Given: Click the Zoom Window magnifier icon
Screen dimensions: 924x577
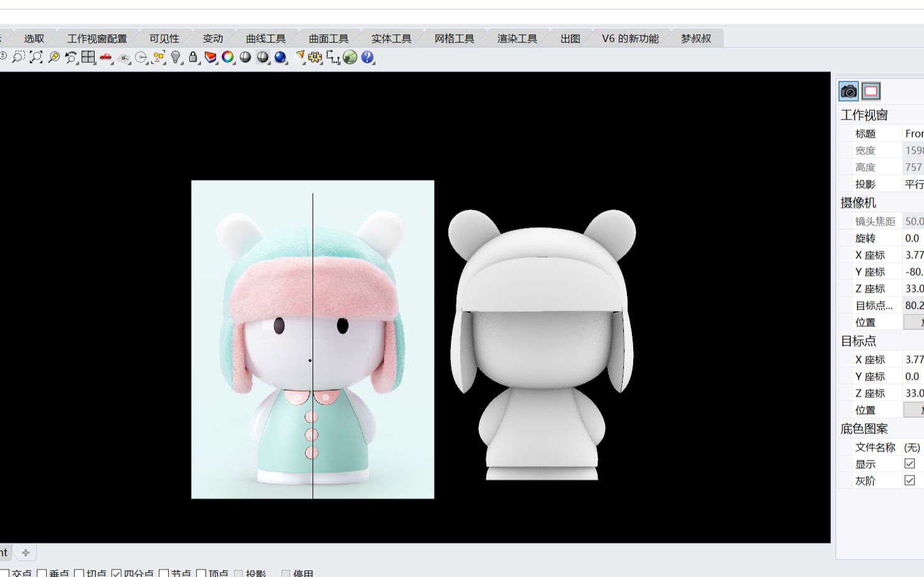Looking at the screenshot, I should [x=18, y=57].
